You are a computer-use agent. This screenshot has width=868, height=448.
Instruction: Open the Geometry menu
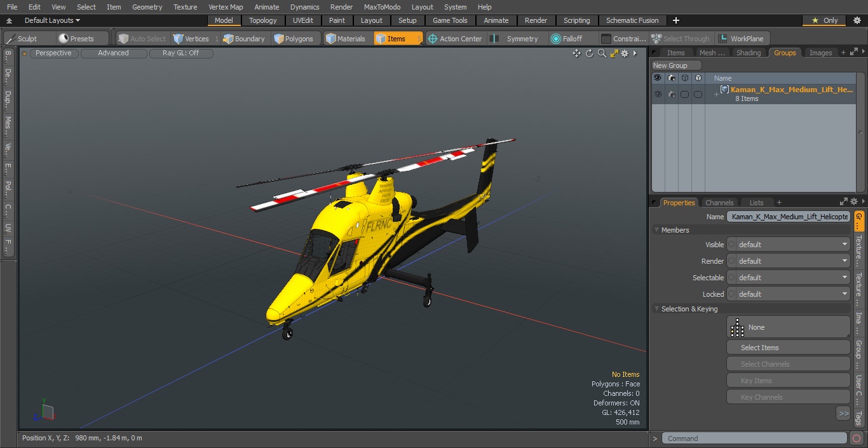point(147,7)
